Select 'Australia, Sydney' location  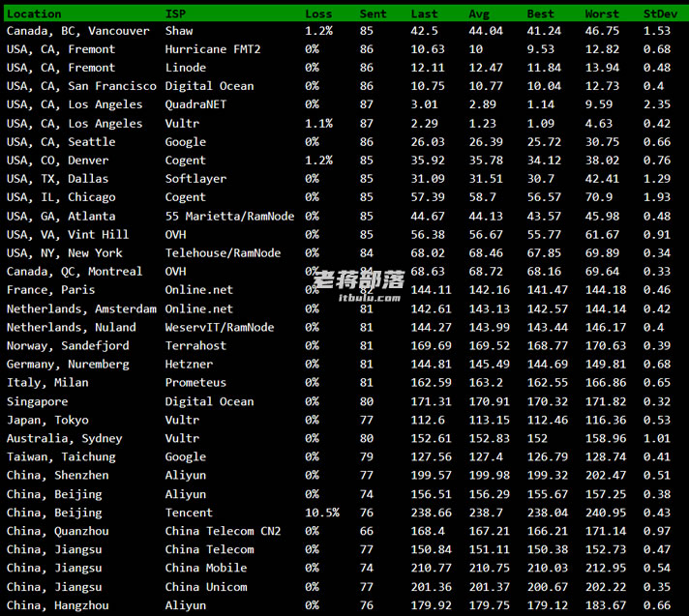65,439
